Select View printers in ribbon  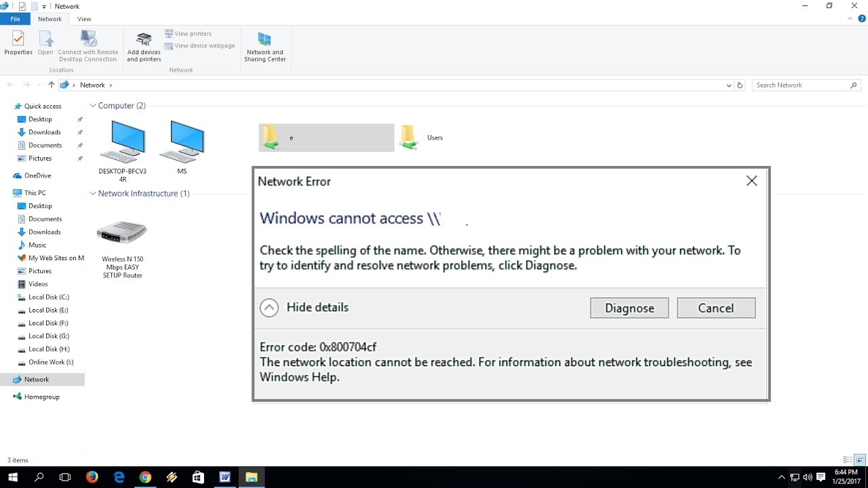[x=188, y=33]
